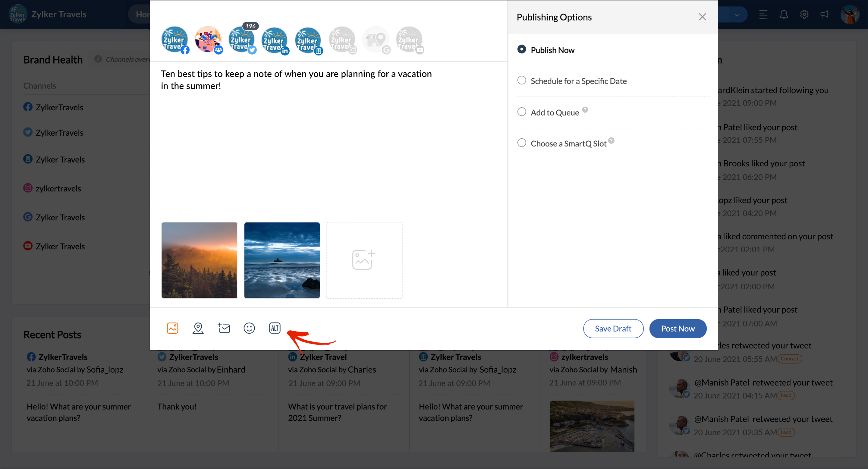Select Choose a SmartQ Slot radio

pyautogui.click(x=522, y=143)
